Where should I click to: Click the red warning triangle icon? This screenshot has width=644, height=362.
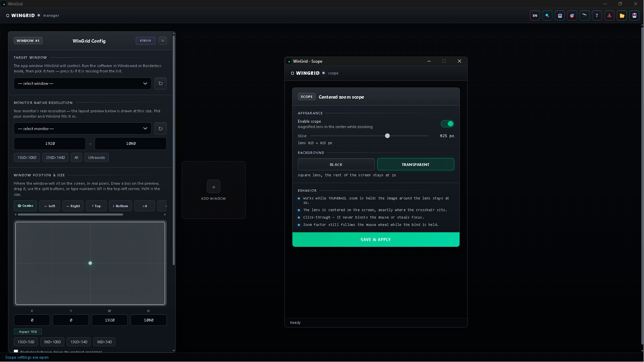click(x=609, y=15)
